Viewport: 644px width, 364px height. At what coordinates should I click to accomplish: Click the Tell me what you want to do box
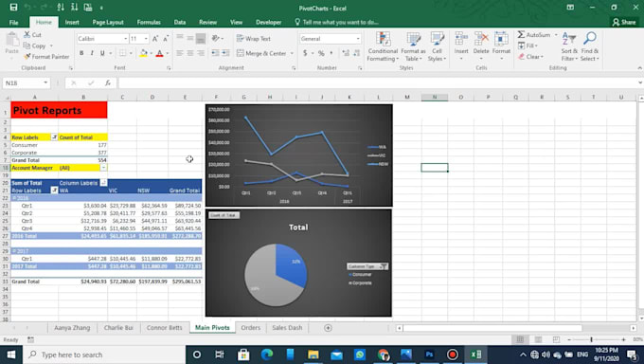coord(336,22)
